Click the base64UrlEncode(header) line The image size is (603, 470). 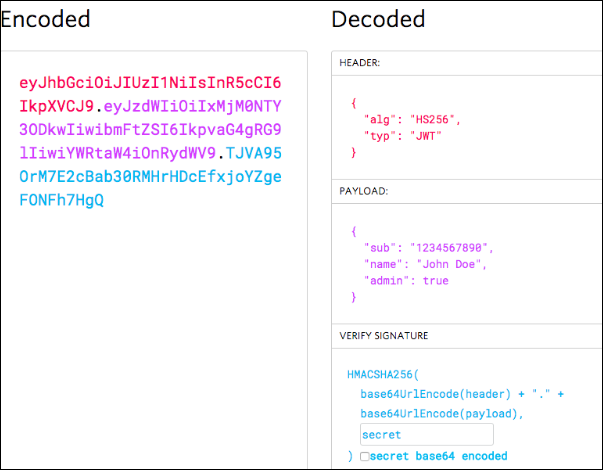pyautogui.click(x=462, y=394)
